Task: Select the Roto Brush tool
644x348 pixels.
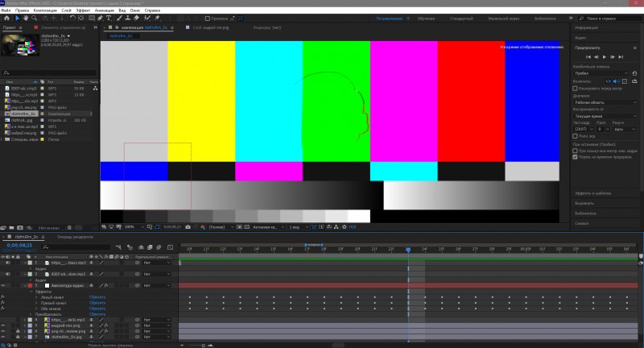Action: (147, 18)
